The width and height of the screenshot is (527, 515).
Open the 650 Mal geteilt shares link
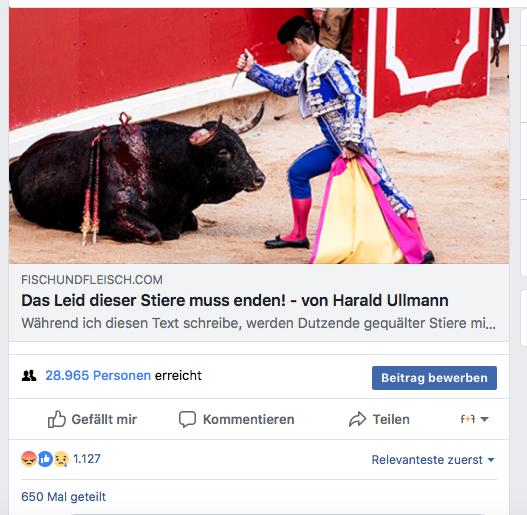pos(64,497)
